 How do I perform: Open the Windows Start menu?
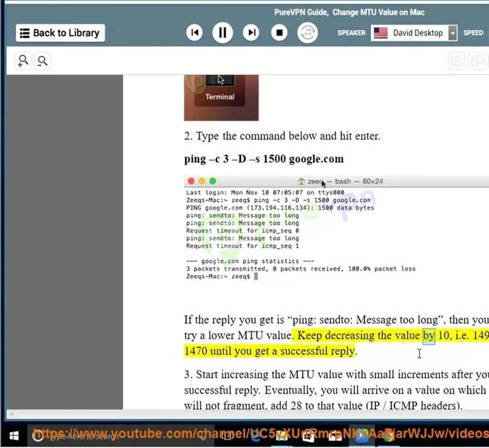tap(13, 435)
